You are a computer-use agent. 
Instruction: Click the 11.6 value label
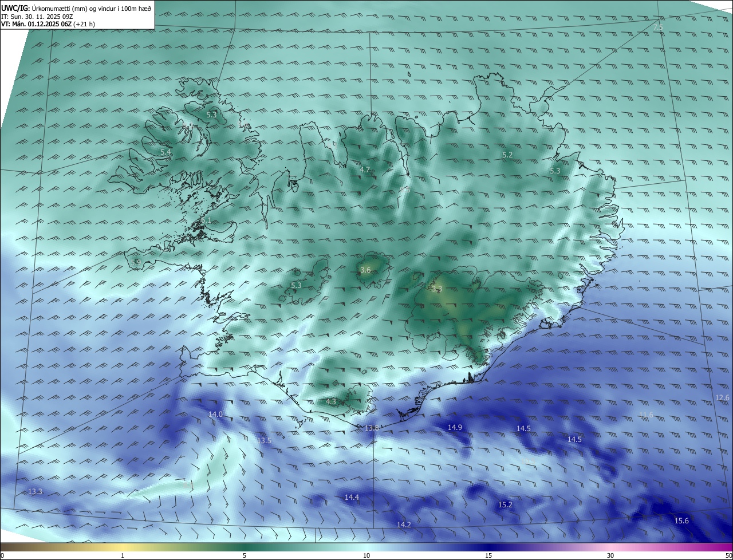point(646,415)
